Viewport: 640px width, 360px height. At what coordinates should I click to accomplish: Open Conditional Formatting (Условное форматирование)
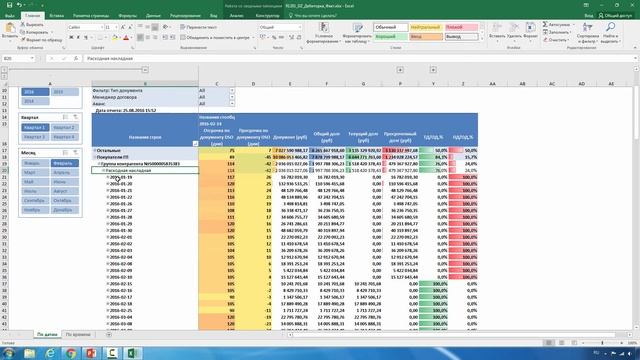[323, 33]
